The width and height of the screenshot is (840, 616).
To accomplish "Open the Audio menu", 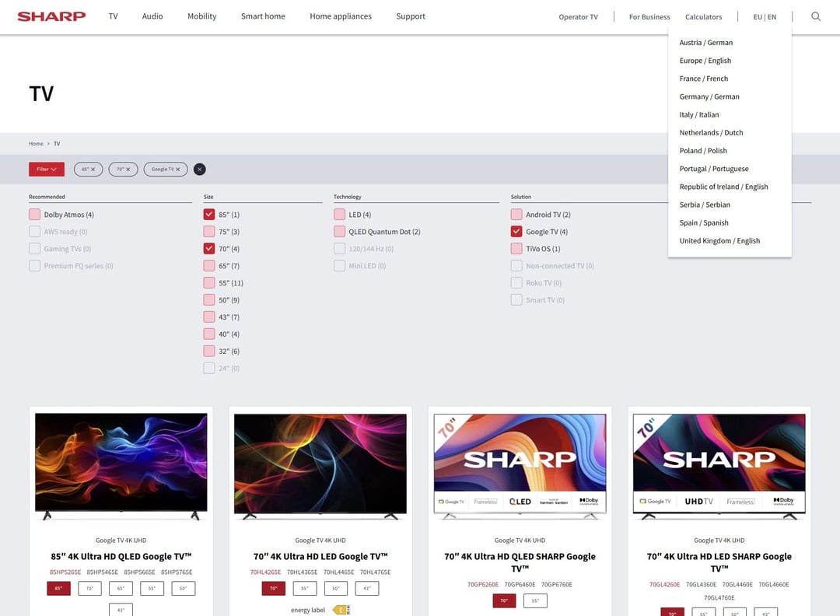I will click(x=152, y=16).
